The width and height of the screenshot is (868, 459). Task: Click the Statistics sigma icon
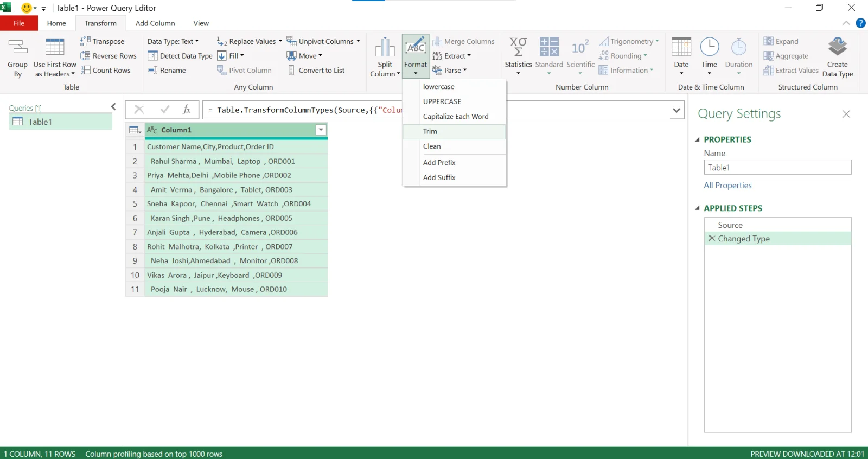pyautogui.click(x=518, y=47)
